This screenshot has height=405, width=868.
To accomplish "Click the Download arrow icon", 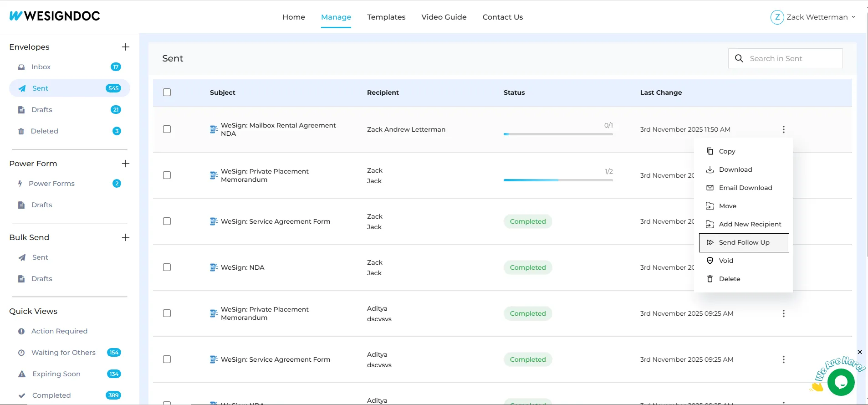I will tap(710, 169).
